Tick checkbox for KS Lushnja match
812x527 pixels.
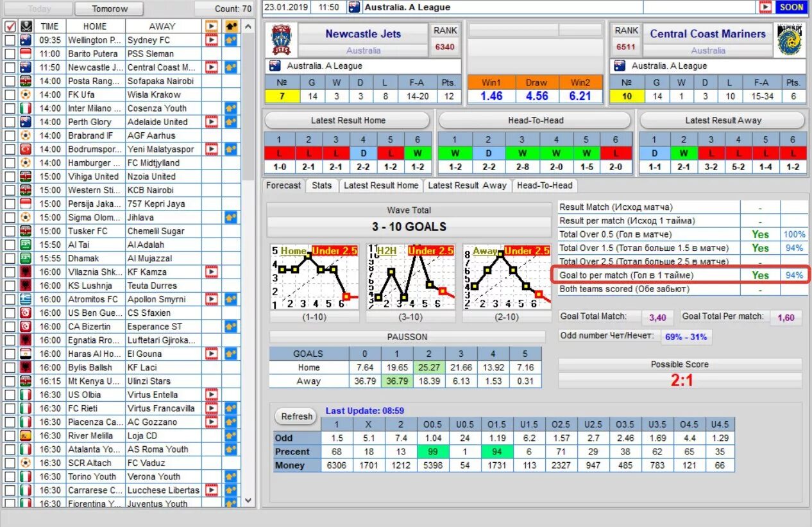10,286
